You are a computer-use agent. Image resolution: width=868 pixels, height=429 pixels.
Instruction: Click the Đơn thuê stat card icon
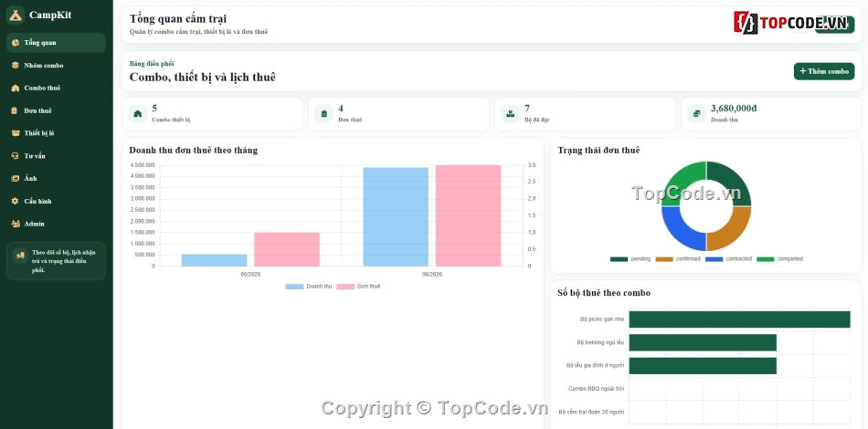pos(323,114)
